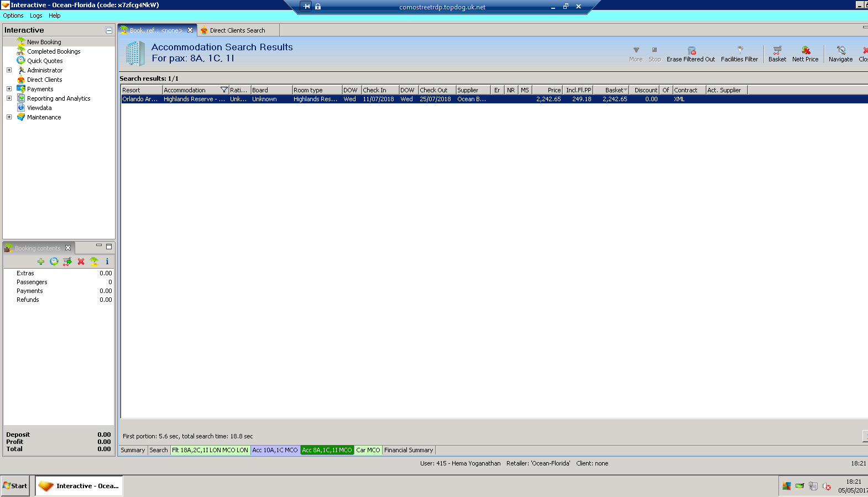Open the Logs menu

point(36,15)
